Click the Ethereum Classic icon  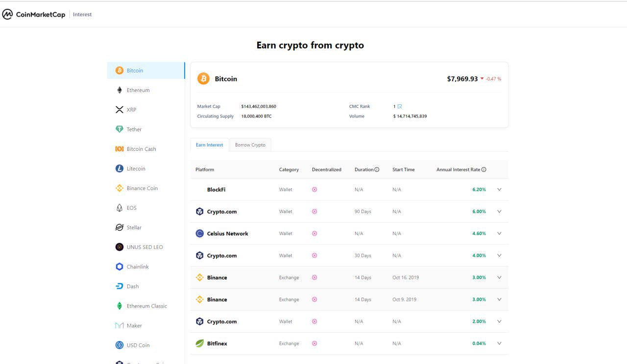[120, 306]
